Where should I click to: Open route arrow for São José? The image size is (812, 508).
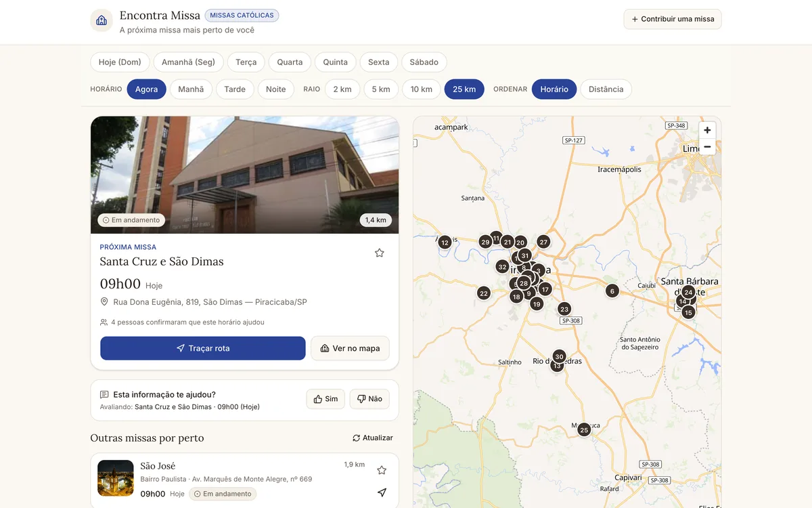(382, 492)
